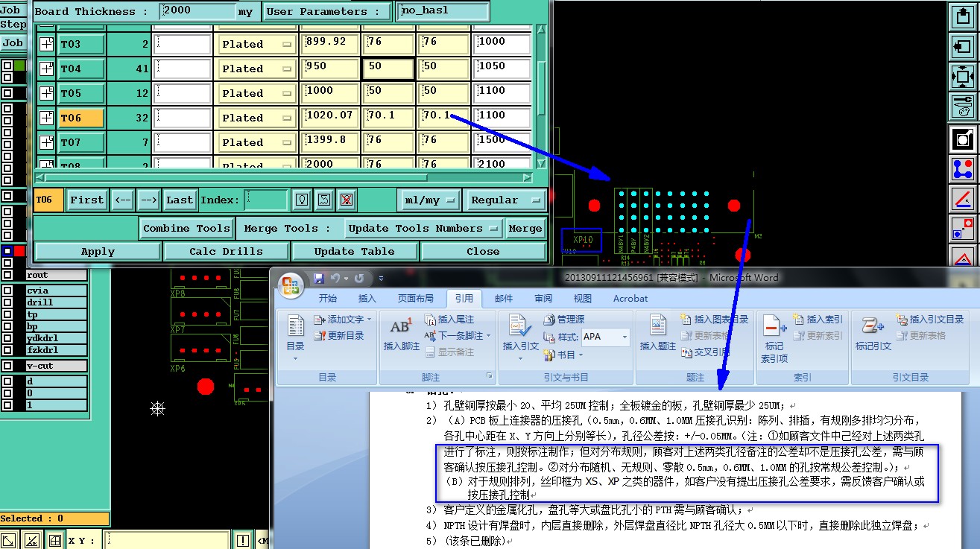Open the Update Tools Numbers dropdown

point(423,228)
